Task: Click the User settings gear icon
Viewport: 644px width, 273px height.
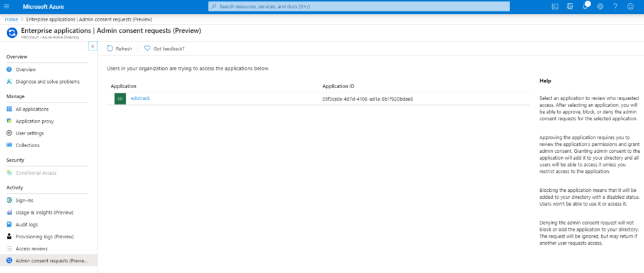Action: [x=9, y=133]
